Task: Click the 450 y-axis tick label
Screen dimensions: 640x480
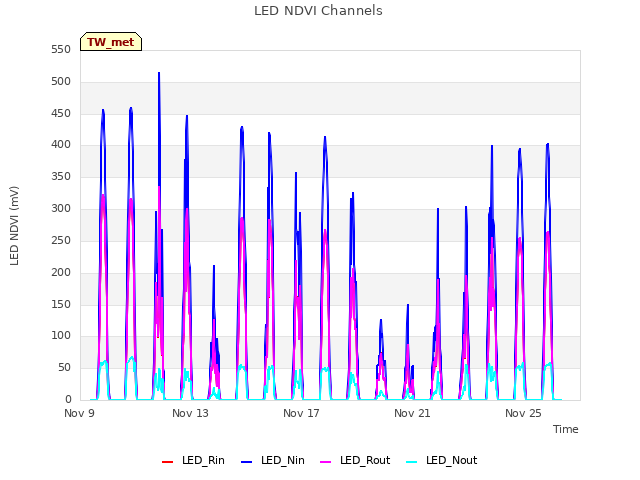Action: (x=61, y=113)
